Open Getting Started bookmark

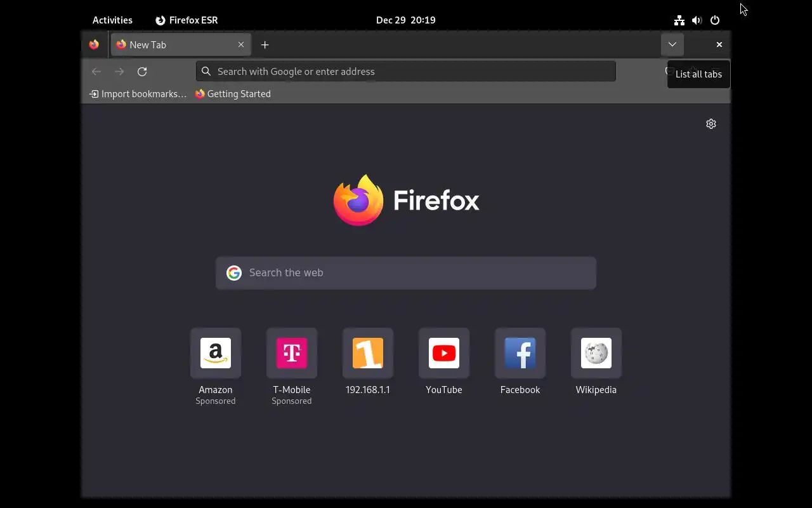(x=233, y=94)
